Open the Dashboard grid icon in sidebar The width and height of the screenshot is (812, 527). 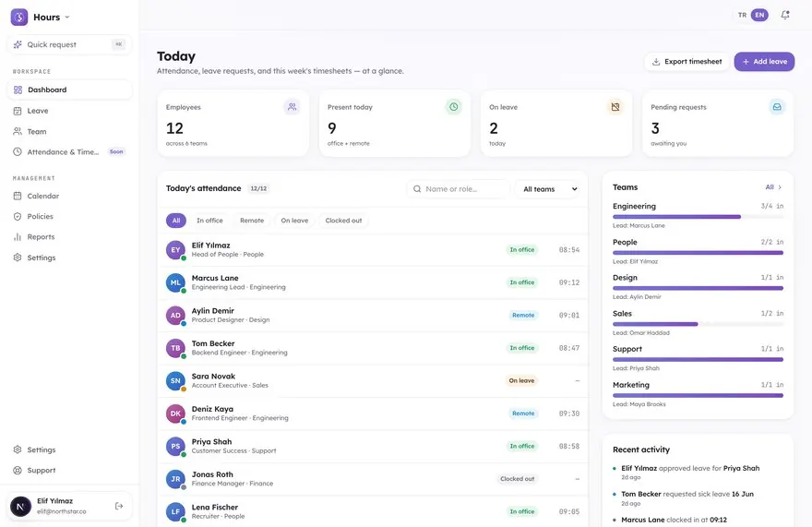pyautogui.click(x=18, y=90)
